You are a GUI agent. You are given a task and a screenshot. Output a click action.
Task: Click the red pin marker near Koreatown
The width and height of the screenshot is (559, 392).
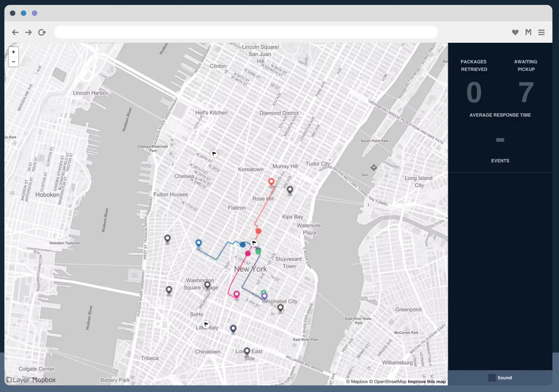tap(271, 181)
